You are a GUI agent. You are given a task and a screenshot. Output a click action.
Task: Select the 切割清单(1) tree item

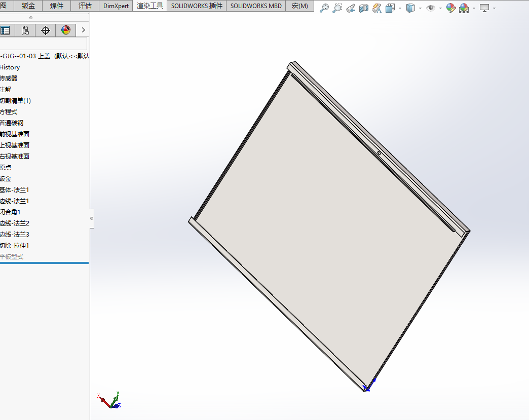(x=16, y=100)
